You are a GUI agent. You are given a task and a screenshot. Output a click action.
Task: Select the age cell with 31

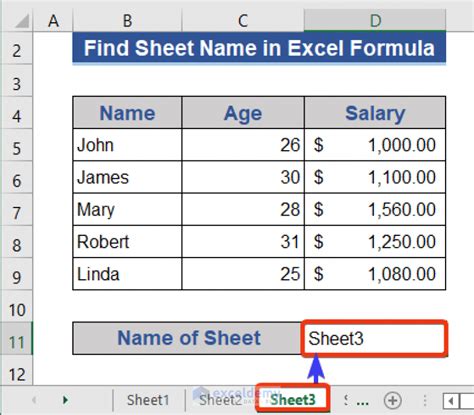click(243, 242)
